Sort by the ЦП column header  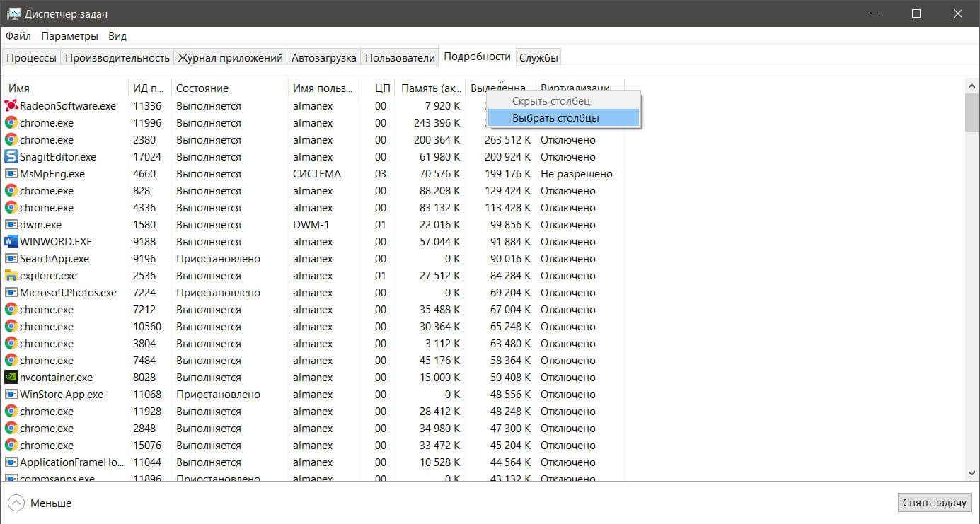(377, 88)
